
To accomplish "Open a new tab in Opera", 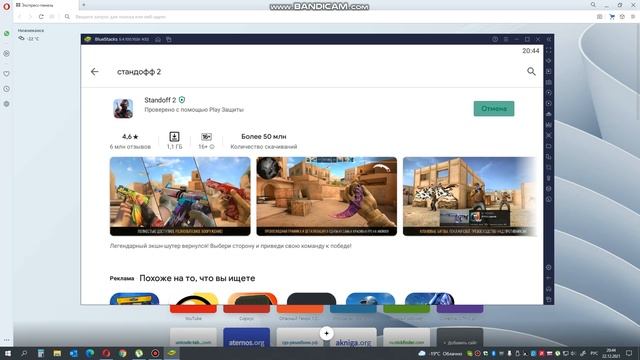I will (84, 5).
